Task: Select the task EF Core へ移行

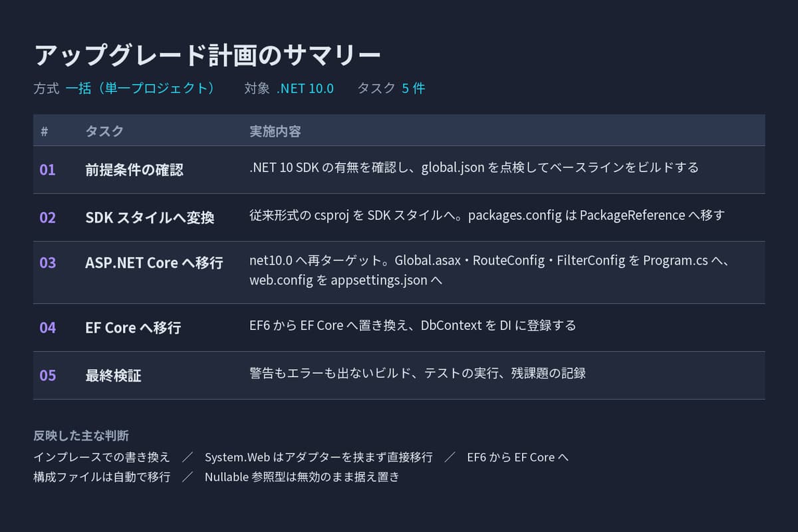Action: click(133, 328)
